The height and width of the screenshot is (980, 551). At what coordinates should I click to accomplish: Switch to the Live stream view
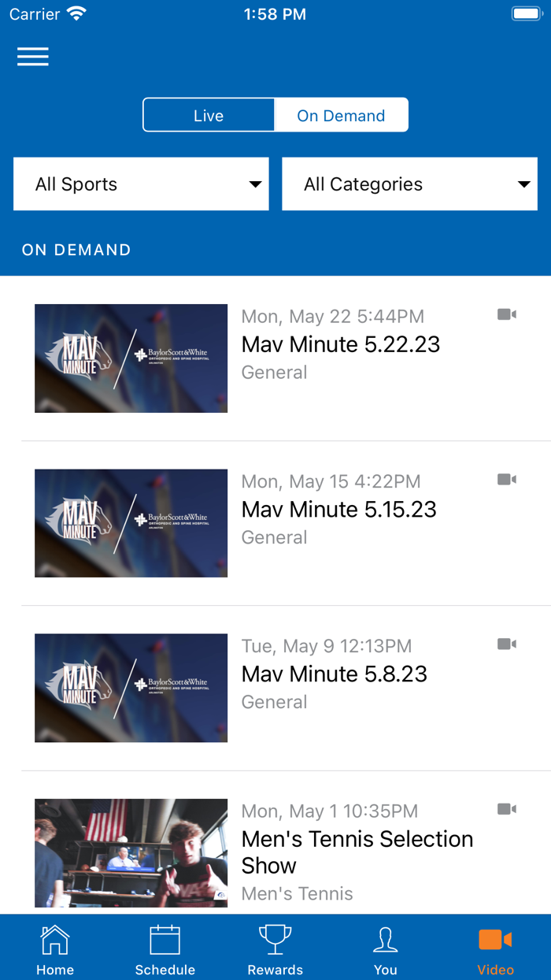pyautogui.click(x=208, y=114)
